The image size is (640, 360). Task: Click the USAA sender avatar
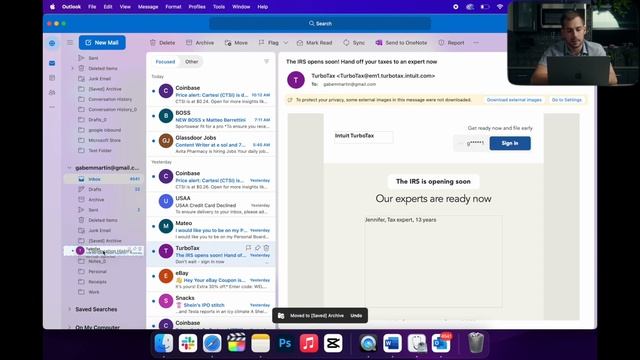tap(166, 201)
